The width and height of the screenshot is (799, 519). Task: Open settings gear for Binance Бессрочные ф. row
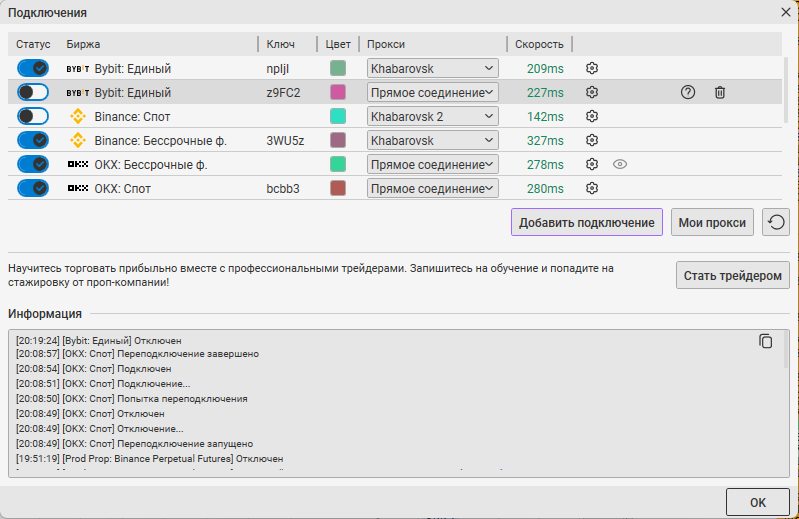pos(592,140)
